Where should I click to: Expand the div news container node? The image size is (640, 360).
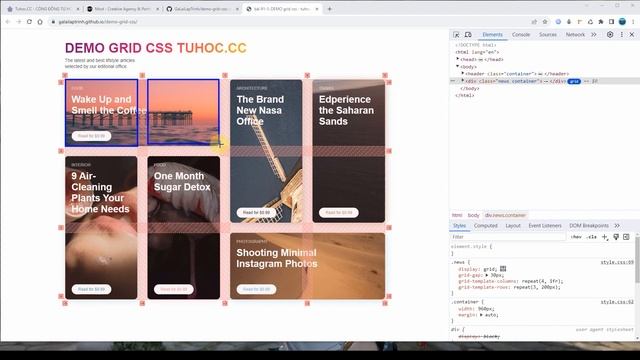463,81
